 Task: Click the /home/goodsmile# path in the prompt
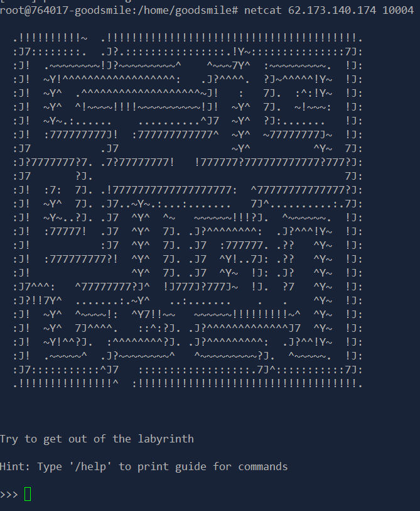click(x=188, y=11)
